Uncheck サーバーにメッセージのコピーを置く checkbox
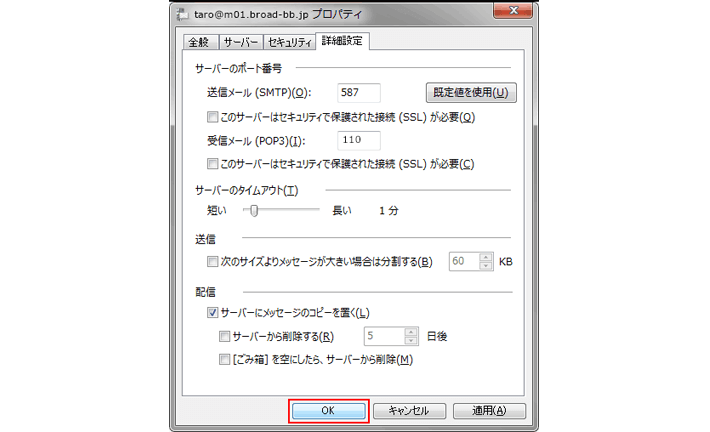 coord(212,313)
